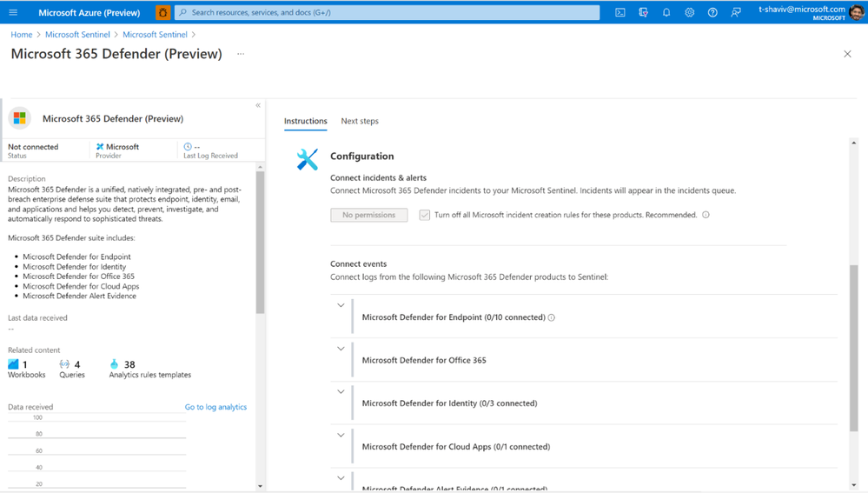Click the Microsoft logo in connector header
The height and width of the screenshot is (493, 868).
coord(20,118)
